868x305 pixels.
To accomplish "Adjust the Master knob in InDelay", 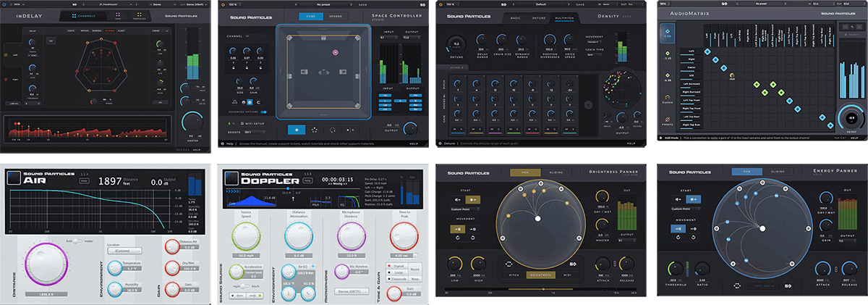I will (192, 121).
